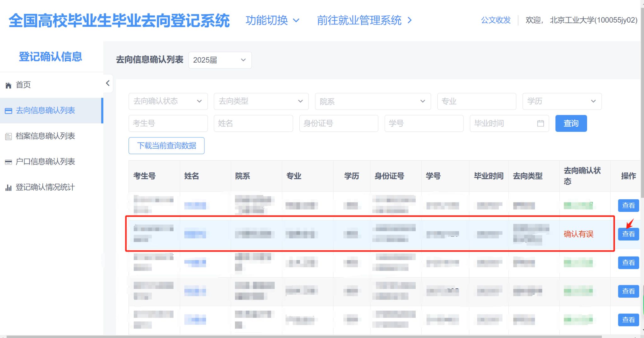Open the 去向类型 filter dropdown
The width and height of the screenshot is (644, 338).
click(261, 101)
